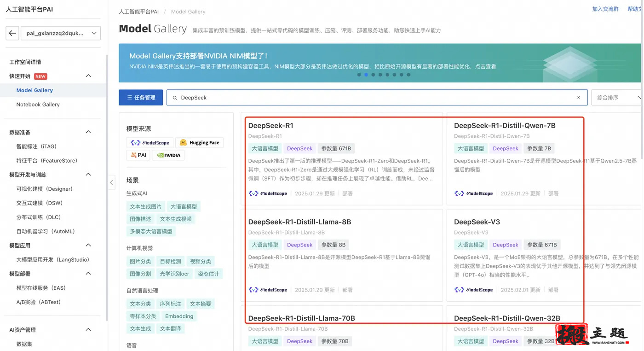The width and height of the screenshot is (644, 351).
Task: Open 分布式训练 (DLC)
Action: (39, 217)
